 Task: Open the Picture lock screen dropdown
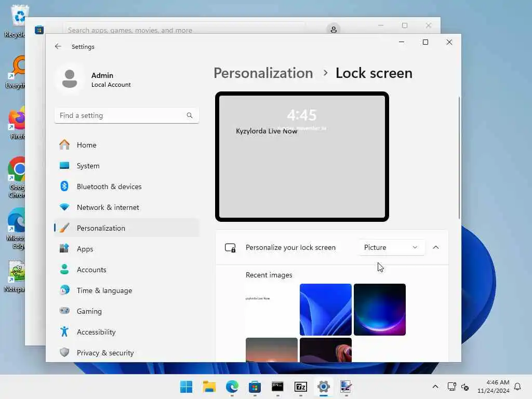pyautogui.click(x=392, y=247)
